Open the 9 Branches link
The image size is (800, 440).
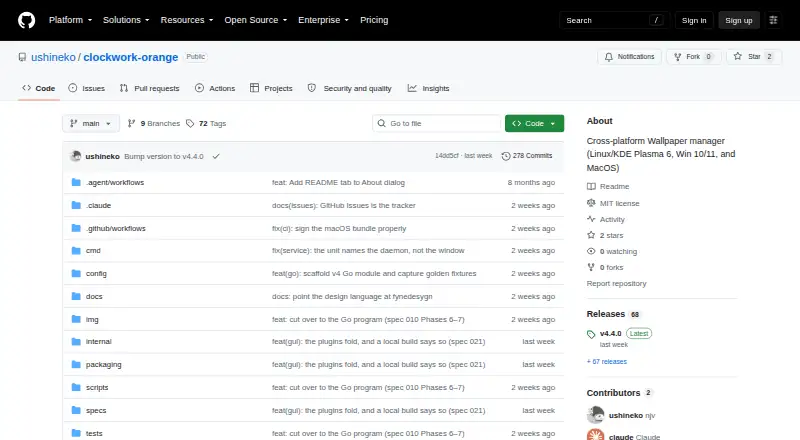[x=154, y=124]
